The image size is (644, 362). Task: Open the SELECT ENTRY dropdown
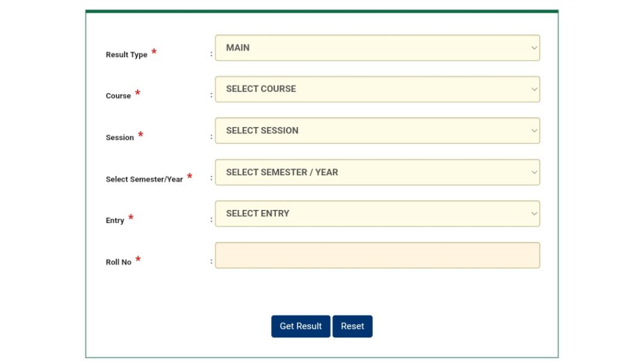click(x=377, y=214)
